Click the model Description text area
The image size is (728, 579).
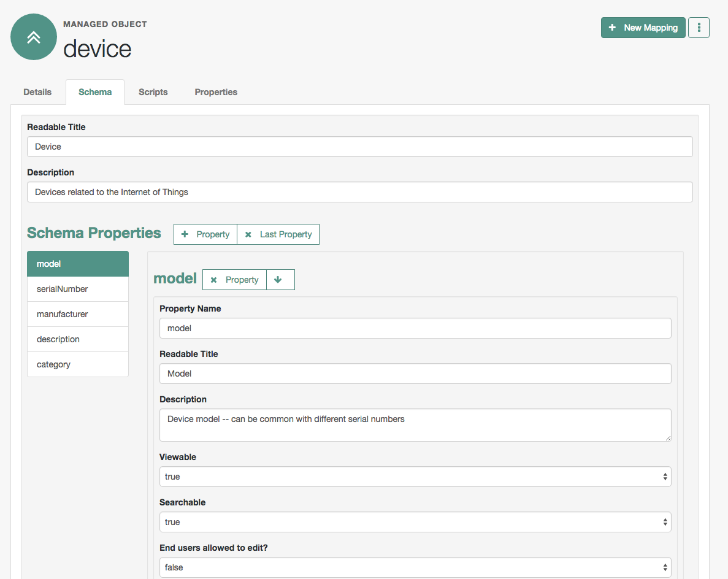click(x=415, y=425)
